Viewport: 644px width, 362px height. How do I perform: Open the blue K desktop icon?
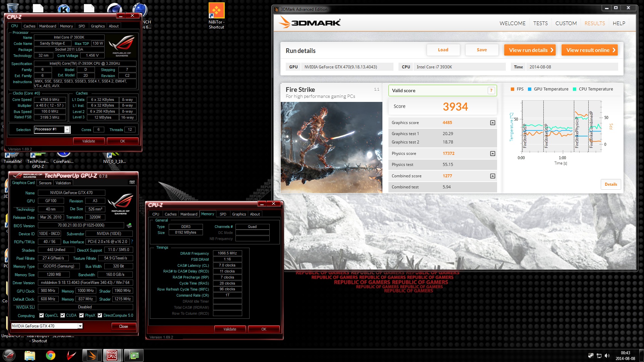[64, 8]
